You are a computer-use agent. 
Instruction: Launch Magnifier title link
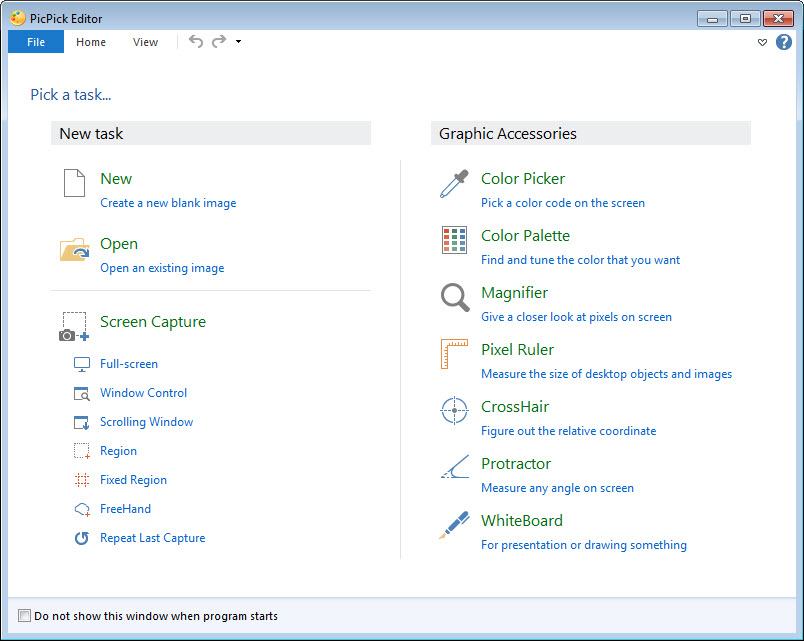(515, 293)
